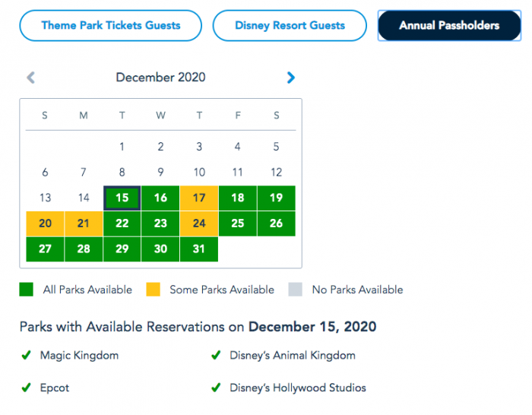Choose December 20 yellow date
Viewport: 532px width, 415px height.
coord(45,223)
